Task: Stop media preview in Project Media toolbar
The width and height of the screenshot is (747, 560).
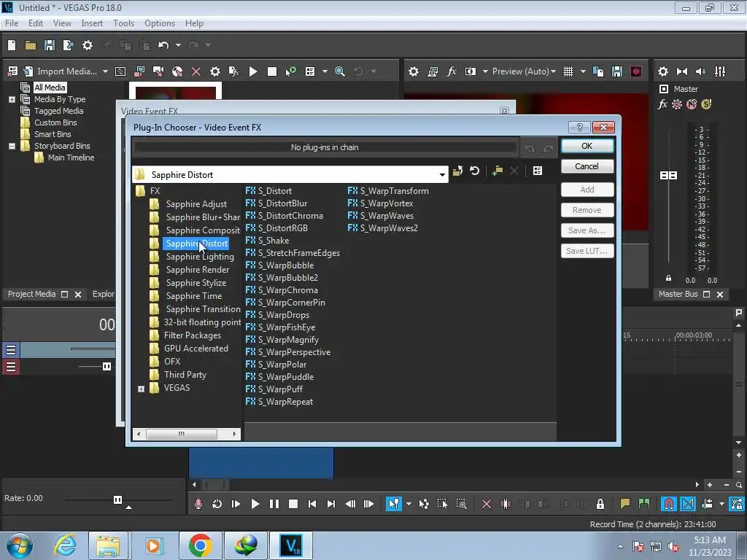Action: tap(272, 71)
